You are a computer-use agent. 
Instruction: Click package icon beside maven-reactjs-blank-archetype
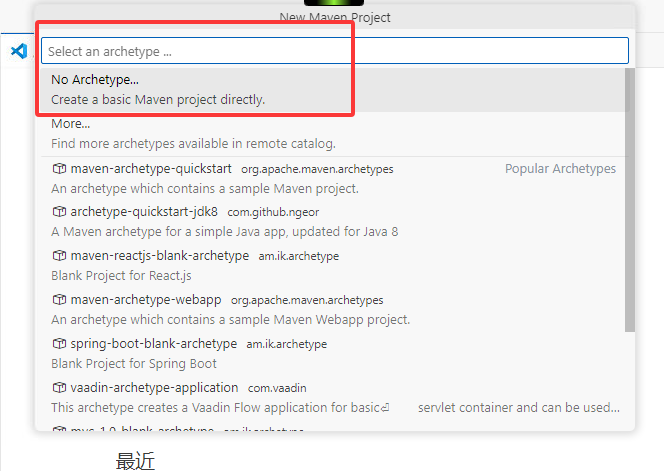tap(59, 255)
